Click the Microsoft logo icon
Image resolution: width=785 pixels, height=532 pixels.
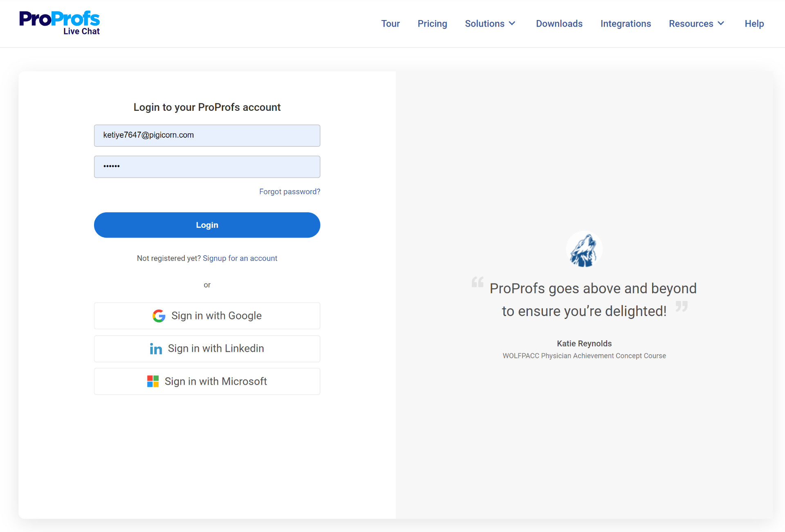153,382
